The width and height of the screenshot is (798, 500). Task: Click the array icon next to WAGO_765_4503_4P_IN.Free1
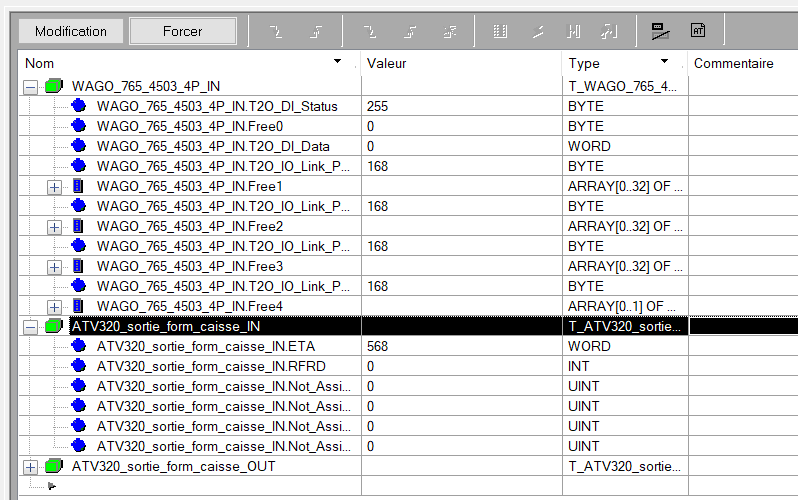(x=79, y=186)
